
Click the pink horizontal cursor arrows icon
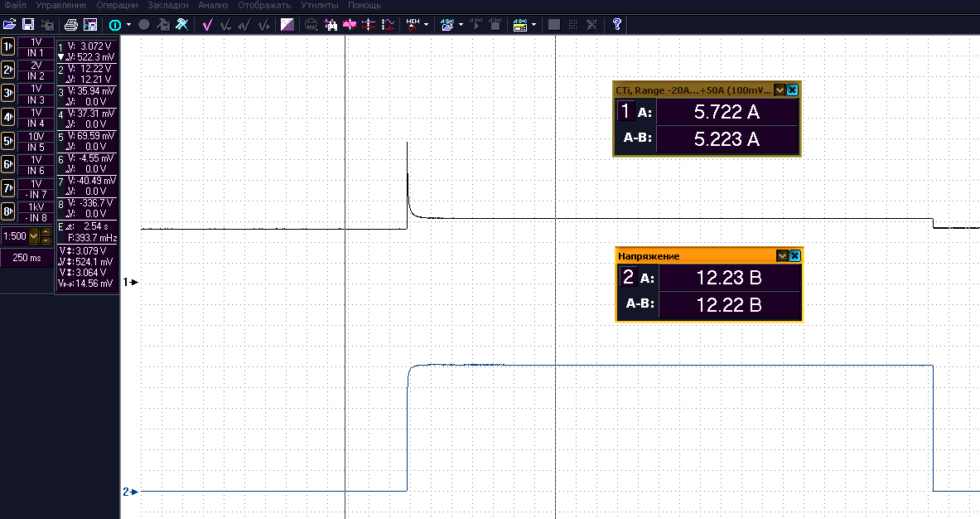tap(350, 24)
